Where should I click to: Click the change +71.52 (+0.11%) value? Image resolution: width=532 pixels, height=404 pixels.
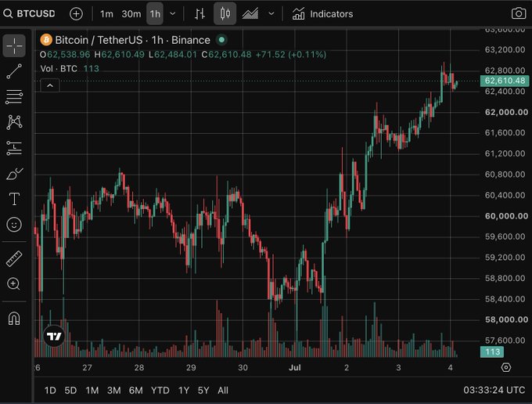(x=291, y=55)
